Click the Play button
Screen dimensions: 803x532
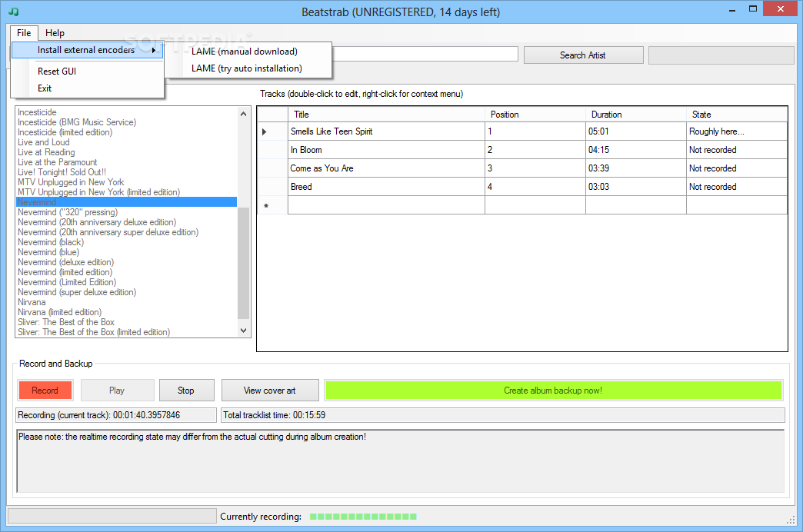click(x=117, y=391)
